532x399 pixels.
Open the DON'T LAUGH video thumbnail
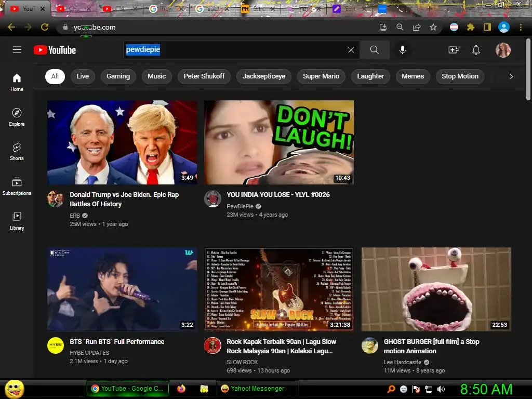click(279, 142)
